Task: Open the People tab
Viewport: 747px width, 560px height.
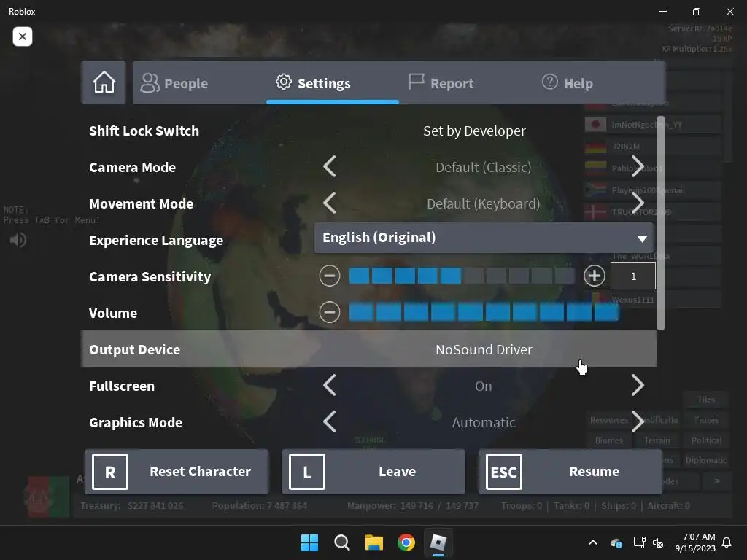Action: tap(174, 83)
